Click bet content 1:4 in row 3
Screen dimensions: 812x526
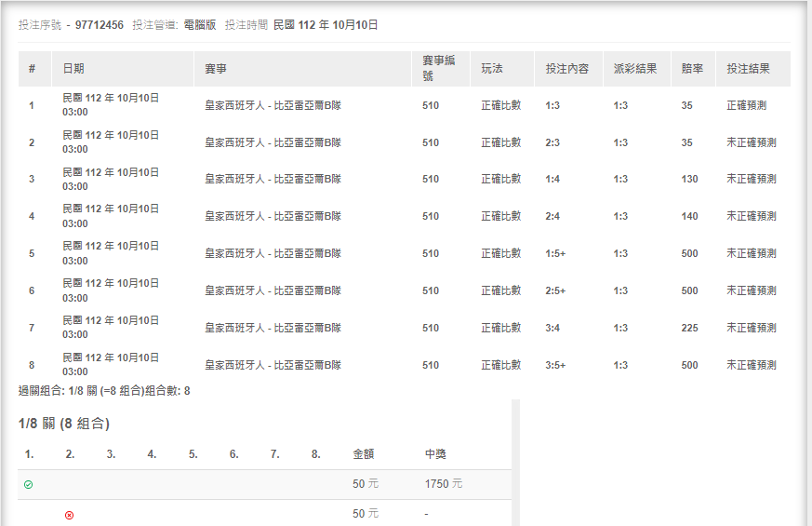552,179
